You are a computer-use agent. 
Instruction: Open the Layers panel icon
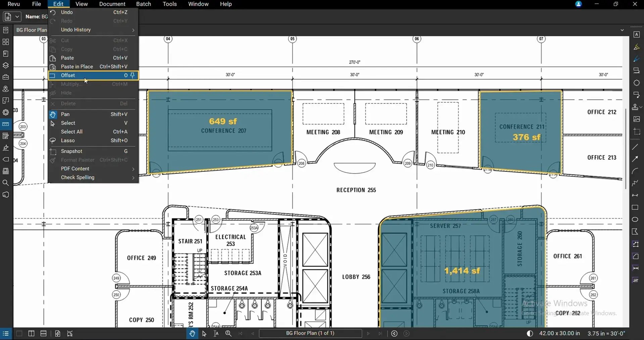tap(6, 65)
